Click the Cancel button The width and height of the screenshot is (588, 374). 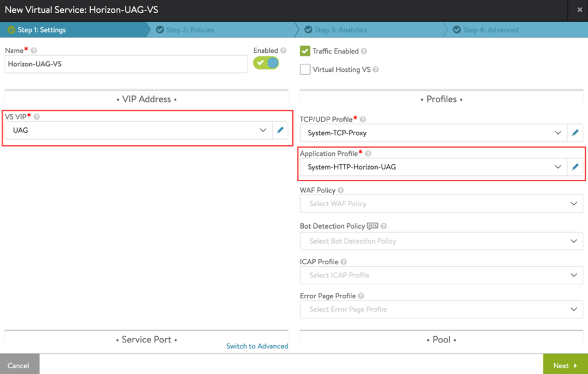(19, 365)
